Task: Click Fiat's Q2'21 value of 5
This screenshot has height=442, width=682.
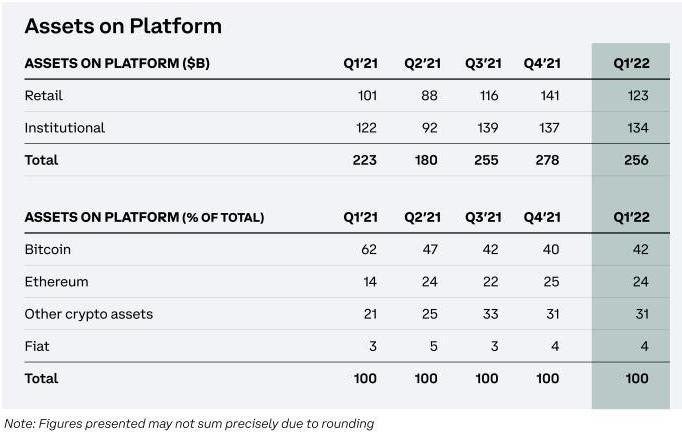Action: tap(434, 346)
